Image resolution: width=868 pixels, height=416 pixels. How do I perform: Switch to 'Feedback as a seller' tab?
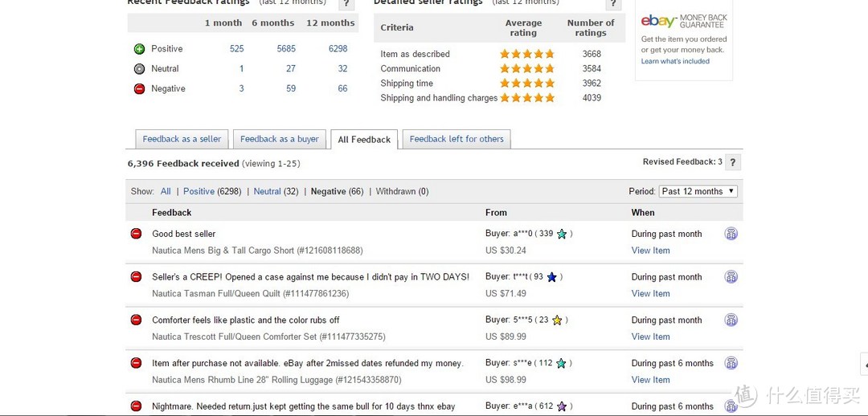tap(182, 140)
